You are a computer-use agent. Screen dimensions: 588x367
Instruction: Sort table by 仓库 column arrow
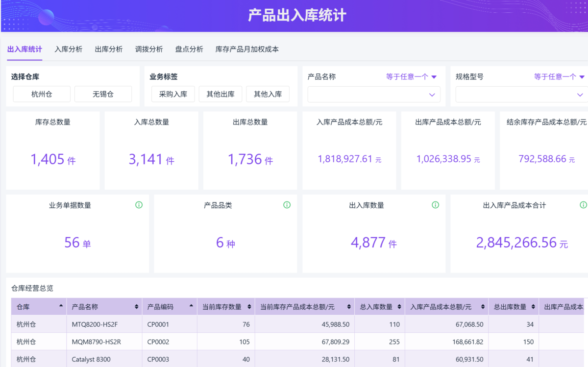61,306
